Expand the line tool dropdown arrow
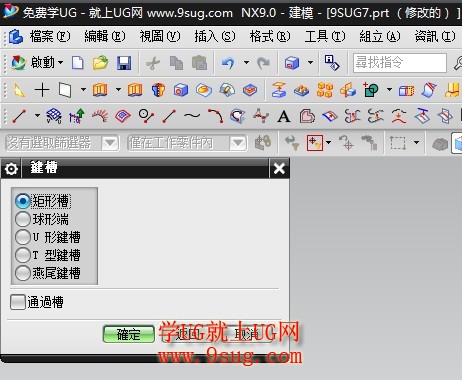The width and height of the screenshot is (462, 380). (x=37, y=116)
